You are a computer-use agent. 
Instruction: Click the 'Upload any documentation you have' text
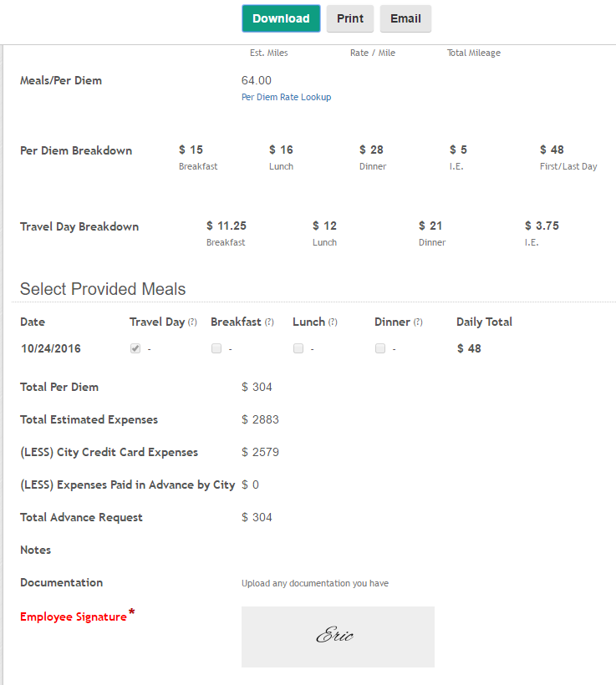coord(315,583)
